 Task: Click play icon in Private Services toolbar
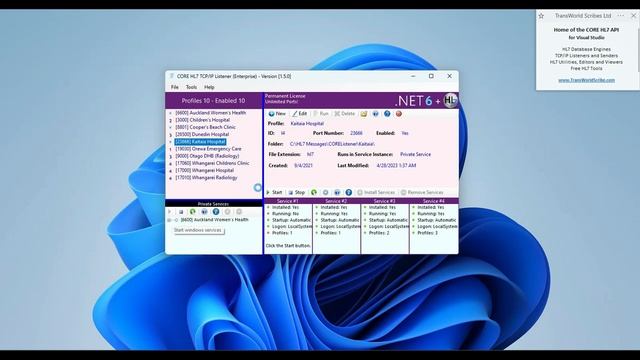170,212
